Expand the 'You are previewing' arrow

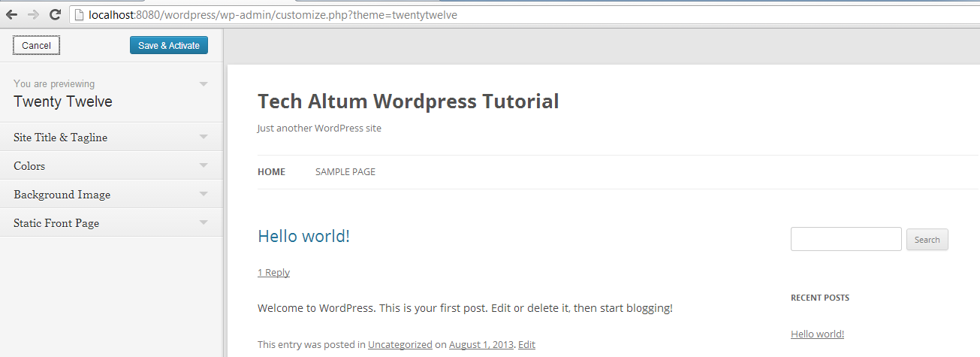point(204,84)
